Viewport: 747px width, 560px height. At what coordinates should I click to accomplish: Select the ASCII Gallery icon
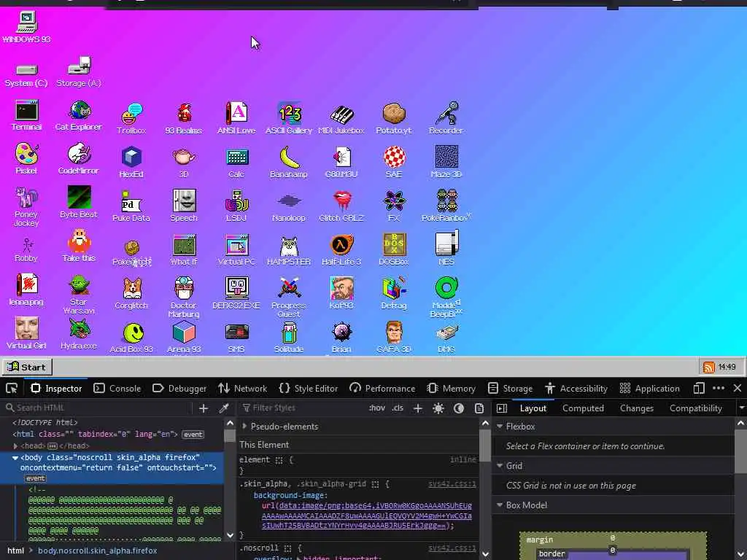289,119
